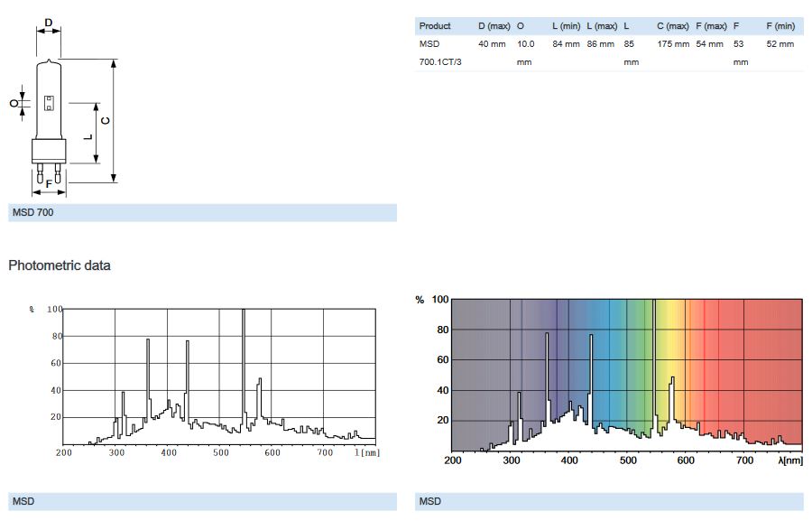Click 'MSD' caption under the monochrome chart
Viewport: 812px width, 530px height.
pos(23,501)
